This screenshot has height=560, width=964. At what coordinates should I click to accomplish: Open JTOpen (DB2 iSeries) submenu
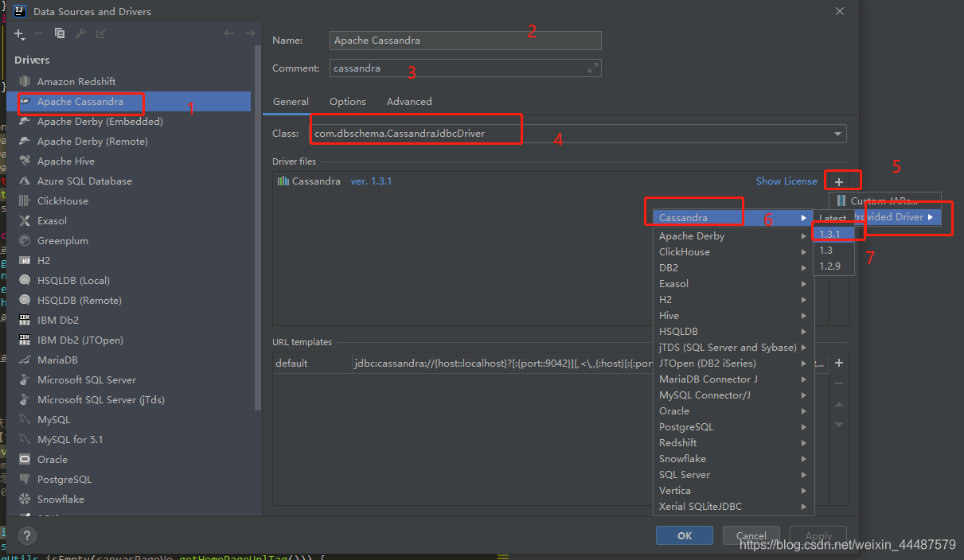(x=732, y=363)
